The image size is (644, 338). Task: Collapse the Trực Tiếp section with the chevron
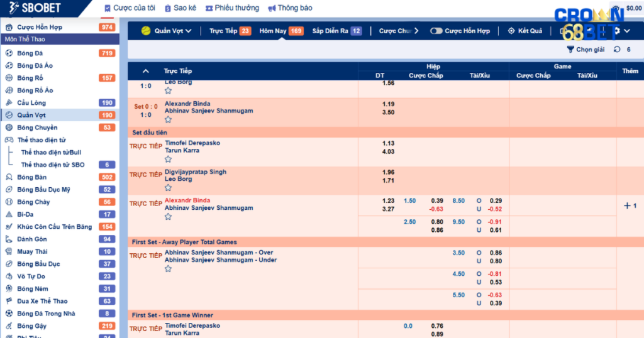(x=146, y=71)
